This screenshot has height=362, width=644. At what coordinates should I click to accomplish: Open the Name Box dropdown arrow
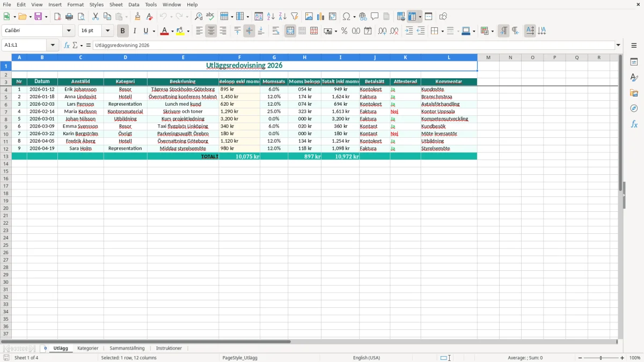click(x=53, y=45)
